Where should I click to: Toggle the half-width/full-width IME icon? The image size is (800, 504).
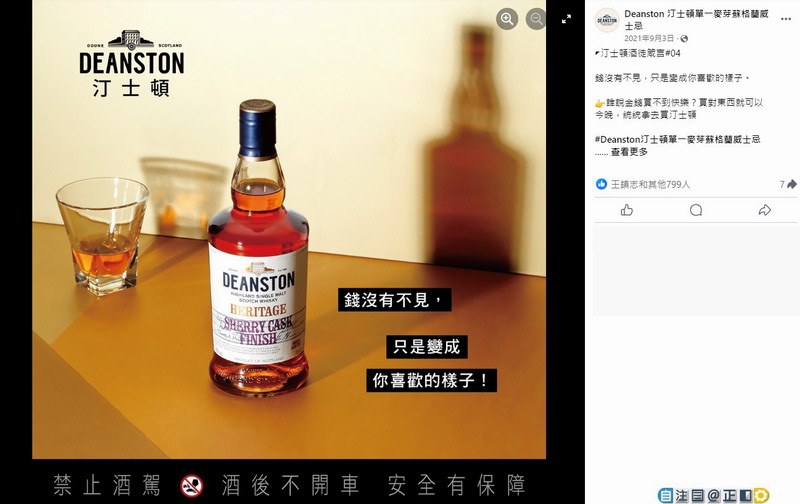[x=745, y=495]
